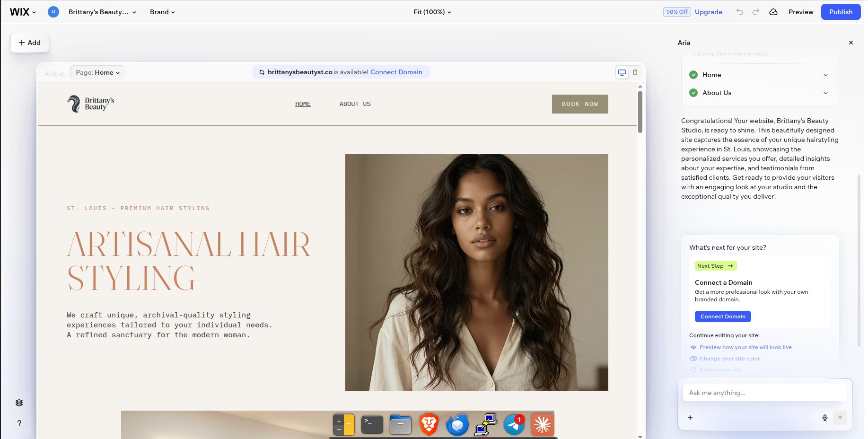868x439 pixels.
Task: Open Brave browser from the taskbar
Action: [429, 424]
